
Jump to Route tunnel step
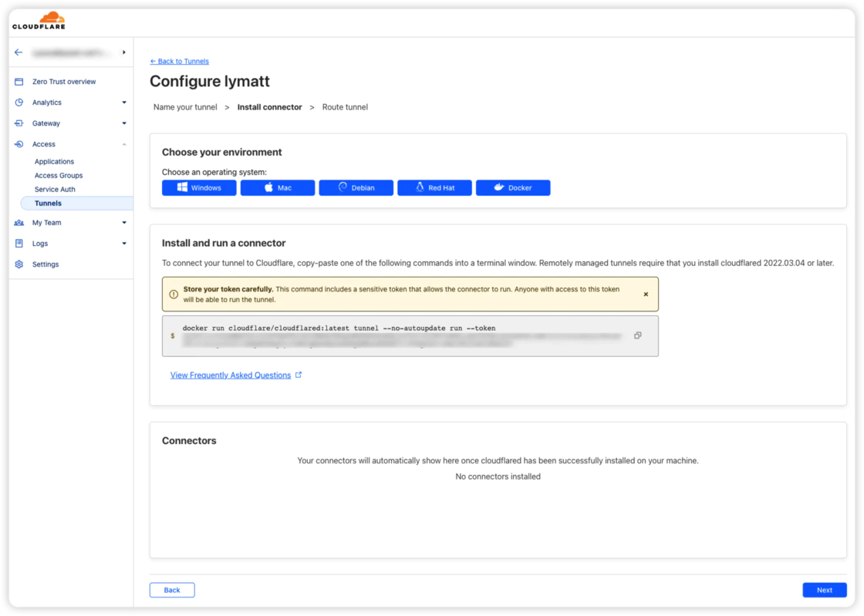[345, 107]
